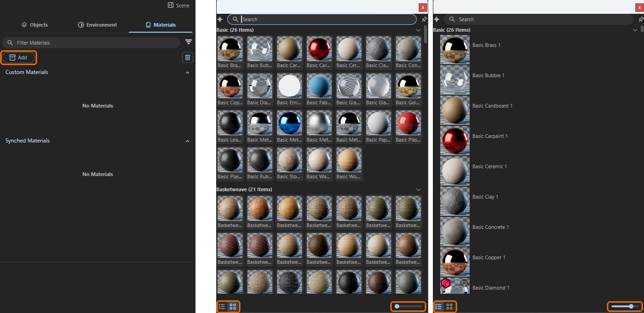This screenshot has height=313, width=644.
Task: Click the delete materials trash icon
Action: pos(187,57)
